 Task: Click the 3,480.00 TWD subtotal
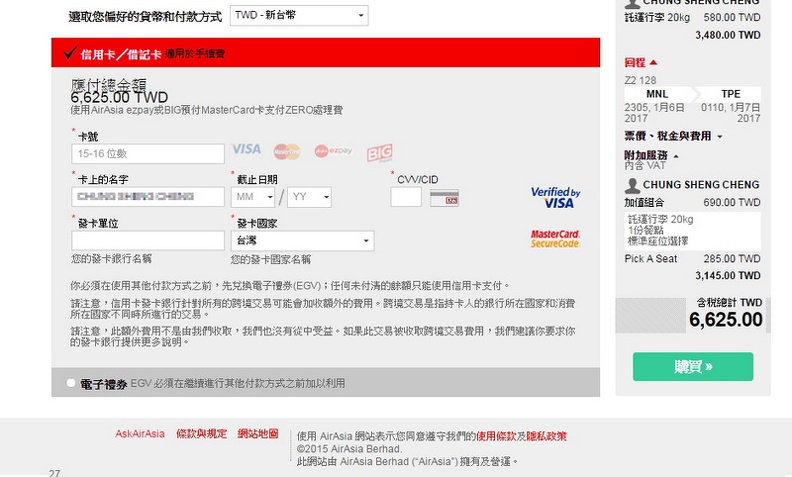point(728,35)
